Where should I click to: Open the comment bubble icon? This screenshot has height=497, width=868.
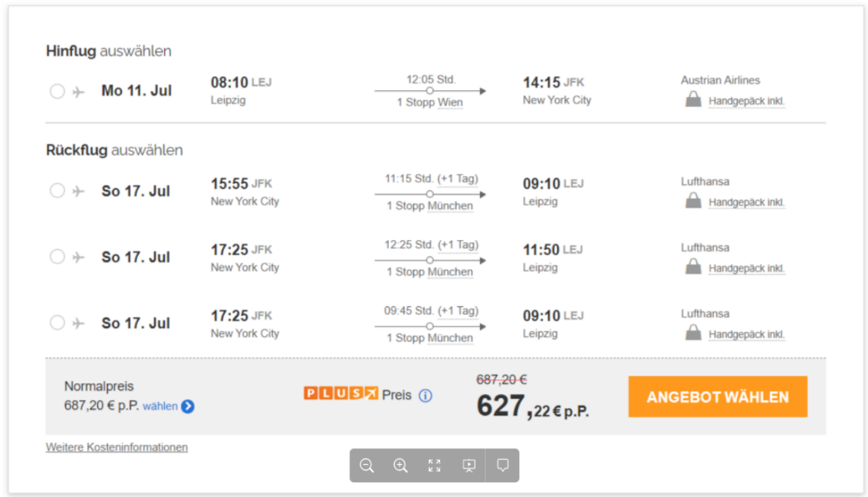point(503,465)
